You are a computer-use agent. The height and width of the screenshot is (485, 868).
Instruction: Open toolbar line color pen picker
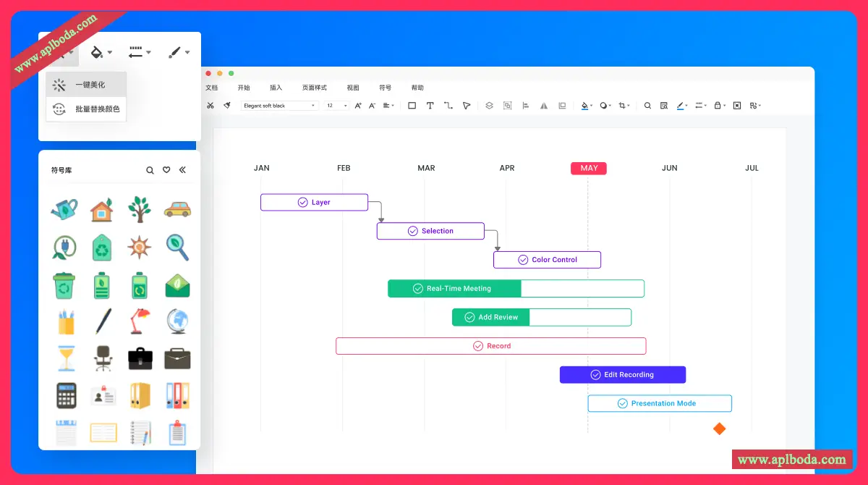coord(682,106)
